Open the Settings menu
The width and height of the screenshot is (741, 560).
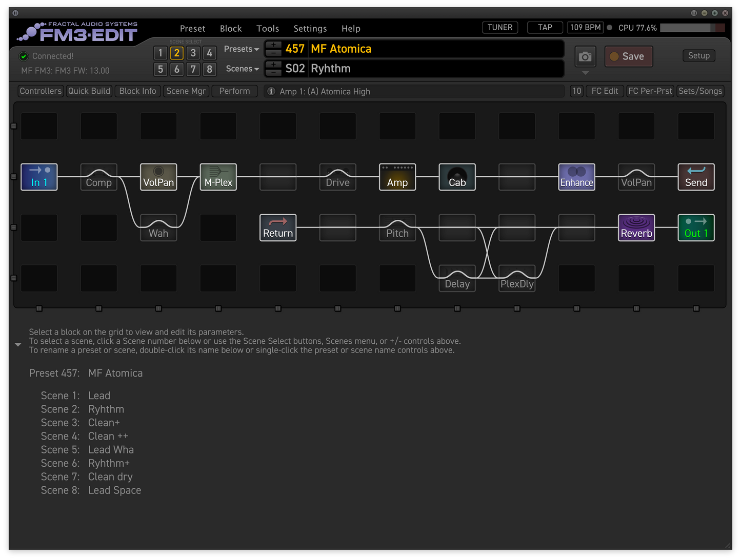coord(310,29)
